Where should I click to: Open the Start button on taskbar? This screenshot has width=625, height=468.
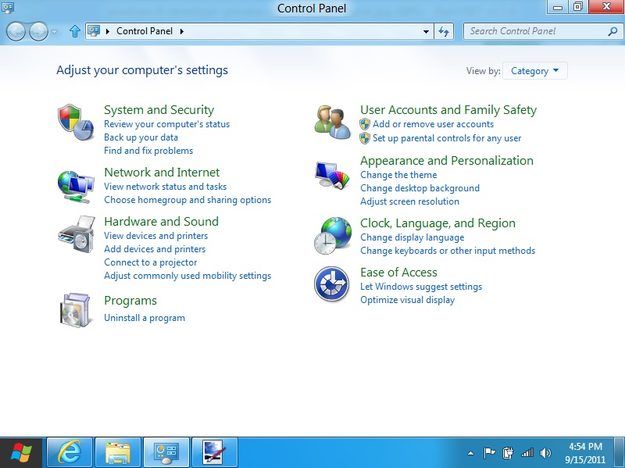point(21,453)
